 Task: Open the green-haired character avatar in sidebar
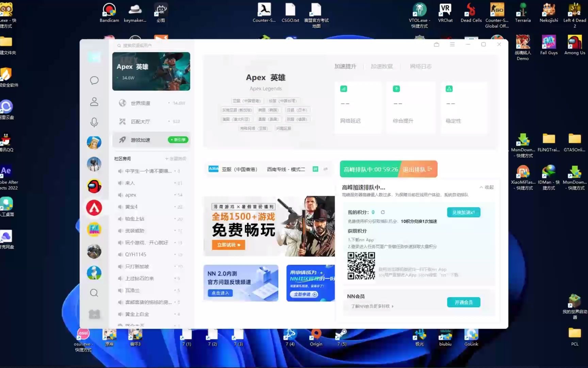(94, 273)
